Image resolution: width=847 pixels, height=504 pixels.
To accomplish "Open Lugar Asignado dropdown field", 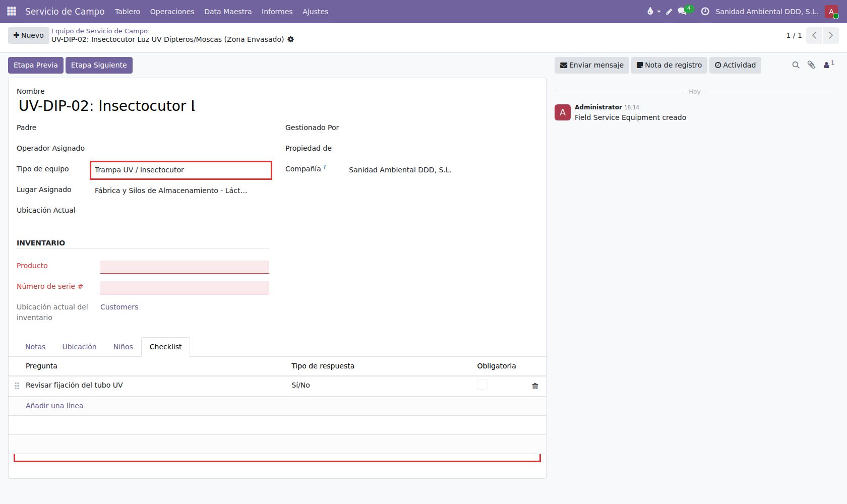I will click(x=181, y=191).
